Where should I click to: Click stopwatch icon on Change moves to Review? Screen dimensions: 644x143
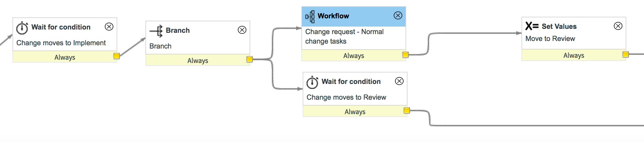(312, 82)
